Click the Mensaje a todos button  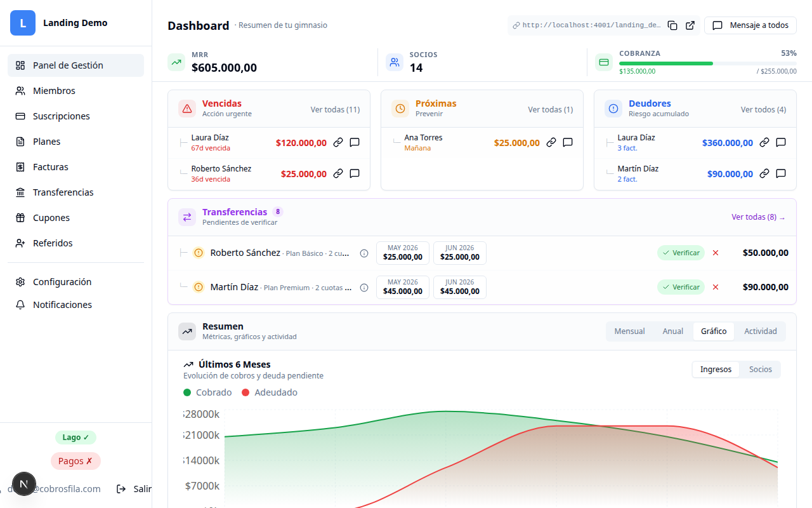pos(750,25)
